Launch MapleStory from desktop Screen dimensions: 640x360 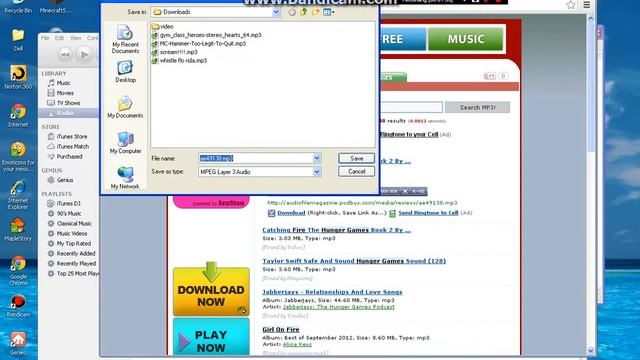click(18, 229)
